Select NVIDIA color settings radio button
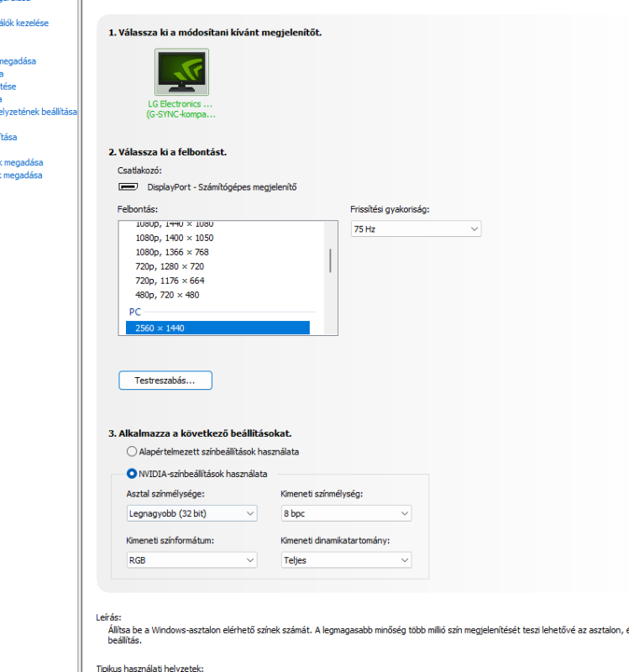This screenshot has height=672, width=629. click(x=132, y=474)
